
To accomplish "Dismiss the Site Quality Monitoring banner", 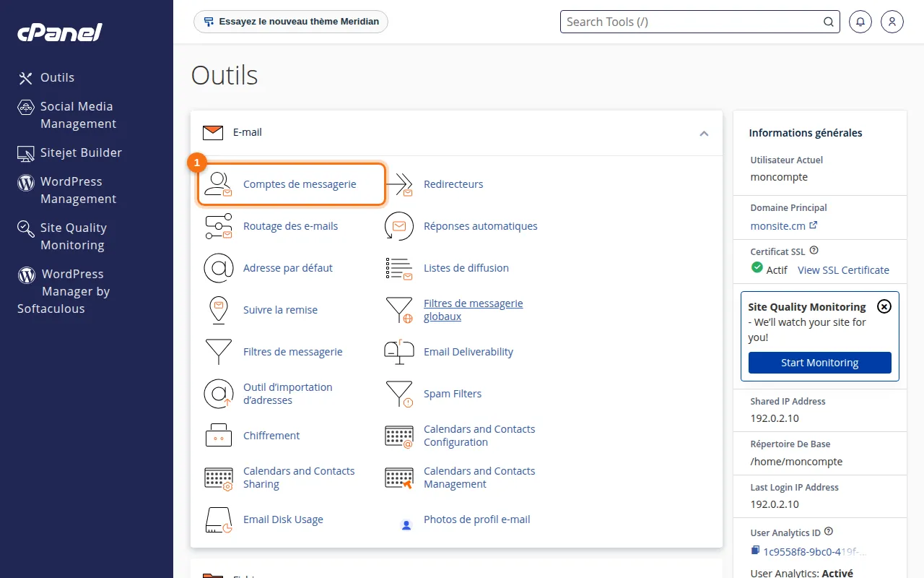I will [884, 306].
